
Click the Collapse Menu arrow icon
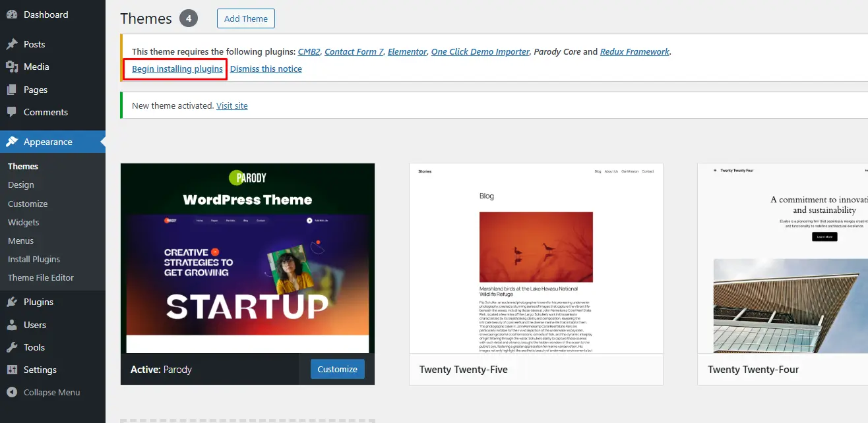[12, 392]
